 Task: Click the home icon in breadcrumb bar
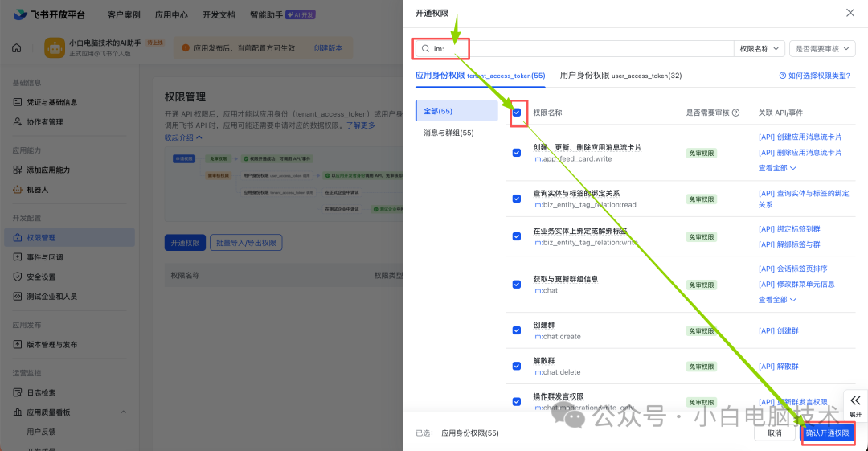click(x=17, y=48)
